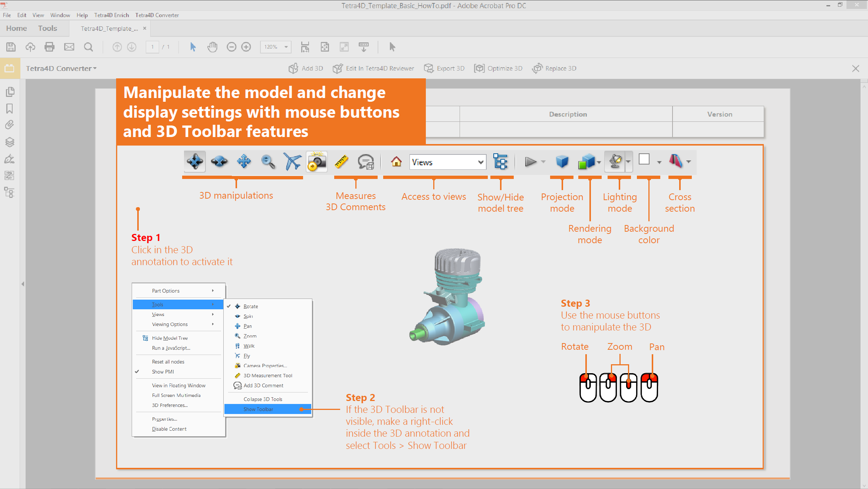
Task: Open the Page Thumbnails side panel
Action: click(10, 92)
